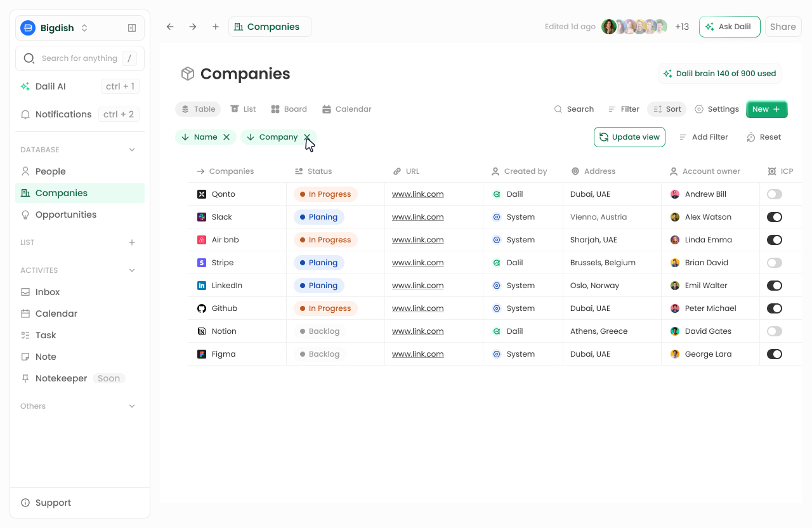Image resolution: width=812 pixels, height=528 pixels.
Task: Open Dalil AI from sidebar
Action: click(x=80, y=86)
